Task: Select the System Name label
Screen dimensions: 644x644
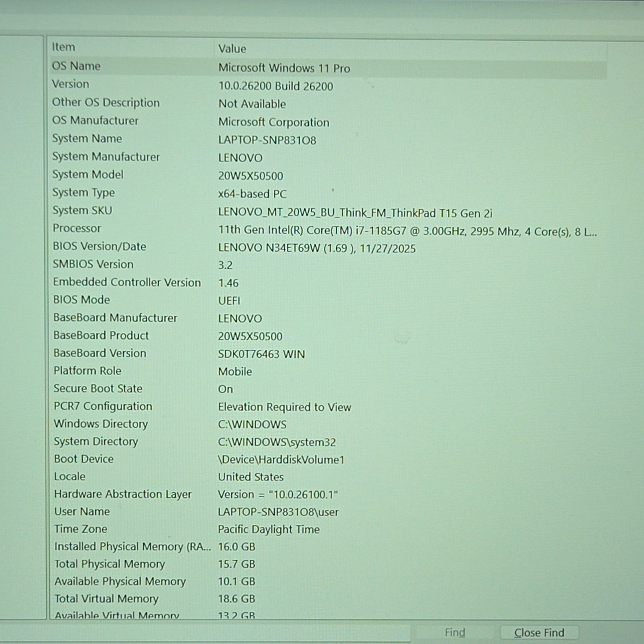Action: 87,138
